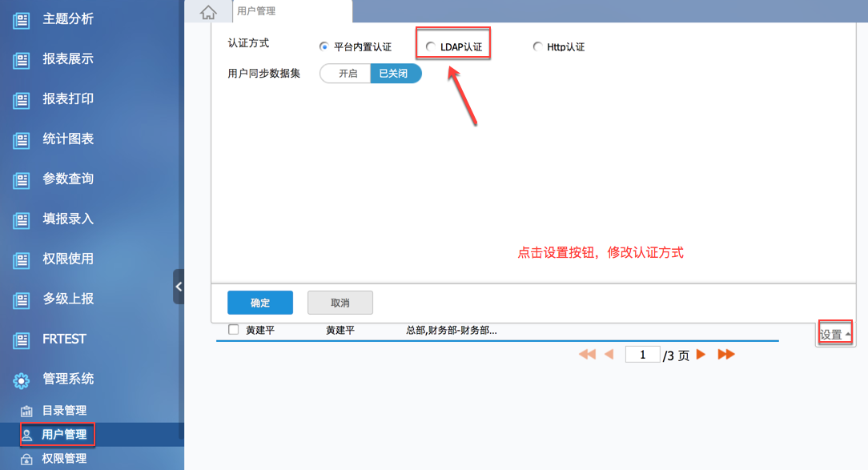
Task: Click the 管理系统 gear icon
Action: click(21, 380)
